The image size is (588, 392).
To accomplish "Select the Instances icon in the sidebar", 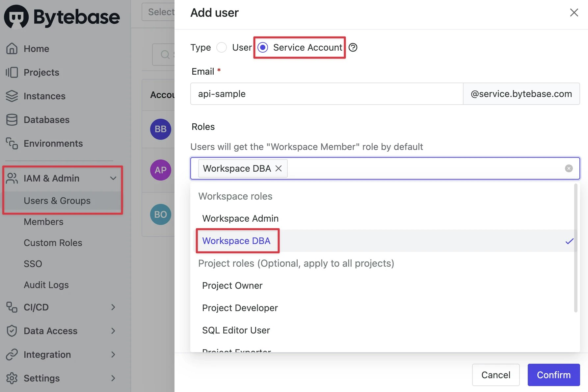I will 12,96.
